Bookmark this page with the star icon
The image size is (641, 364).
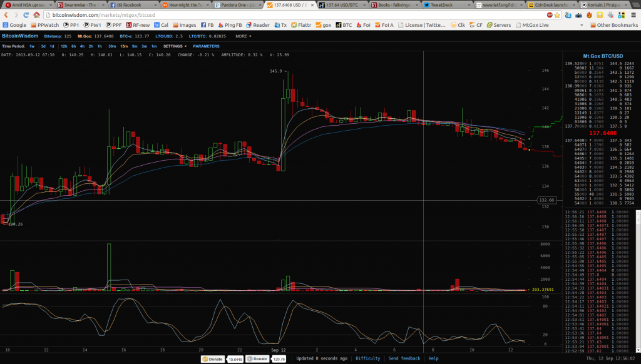[x=557, y=15]
